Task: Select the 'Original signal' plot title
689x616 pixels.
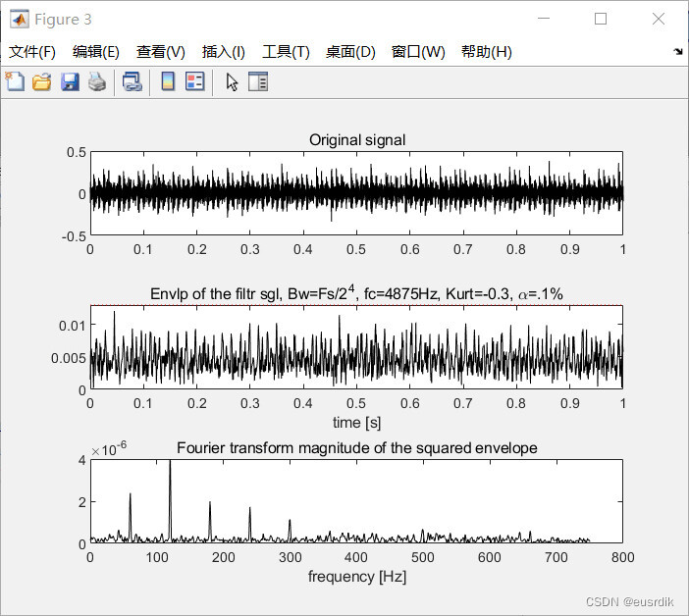Action: coord(357,140)
